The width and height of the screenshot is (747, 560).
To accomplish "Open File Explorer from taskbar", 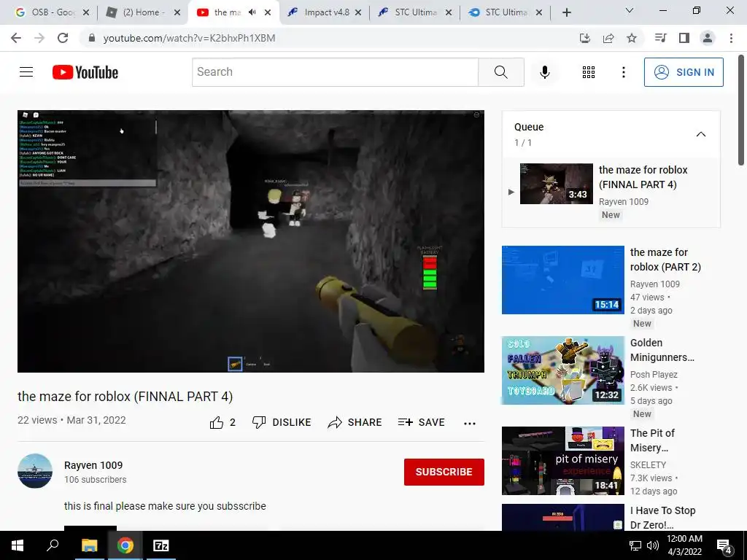I will click(x=90, y=545).
